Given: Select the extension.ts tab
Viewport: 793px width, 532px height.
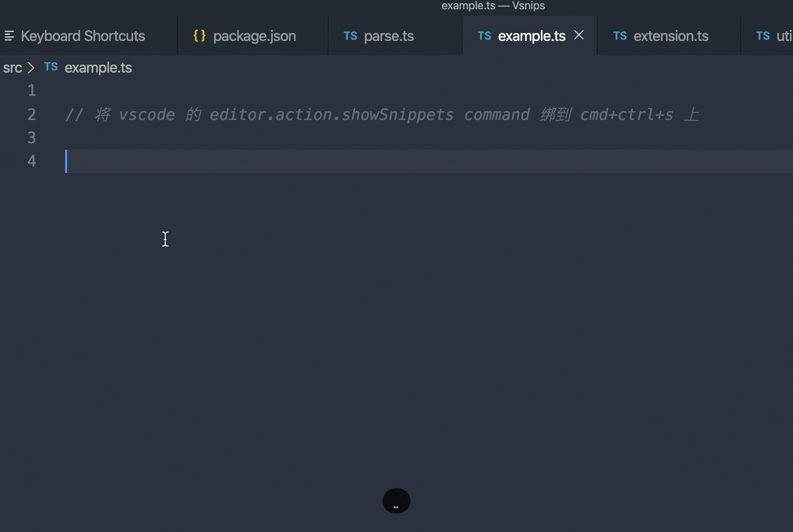Looking at the screenshot, I should (671, 36).
